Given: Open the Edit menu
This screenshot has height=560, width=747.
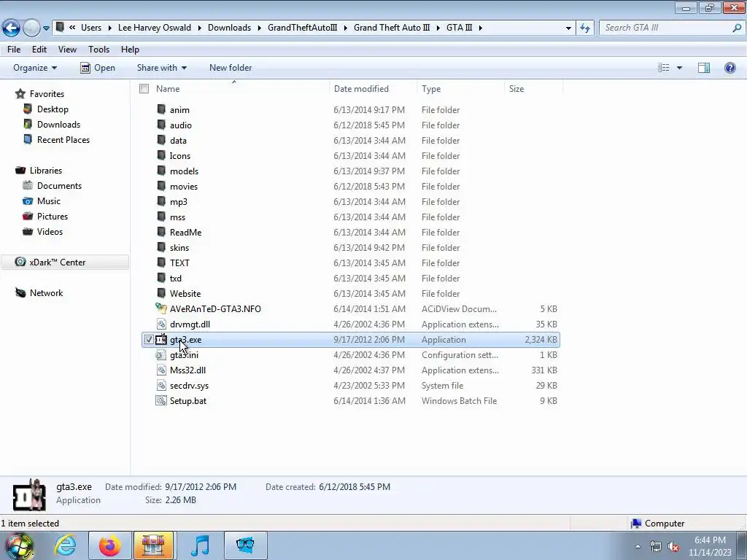Looking at the screenshot, I should point(39,50).
